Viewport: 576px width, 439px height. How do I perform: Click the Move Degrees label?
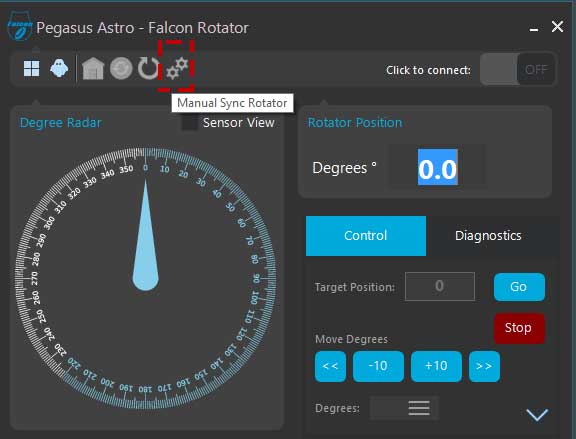pyautogui.click(x=351, y=339)
